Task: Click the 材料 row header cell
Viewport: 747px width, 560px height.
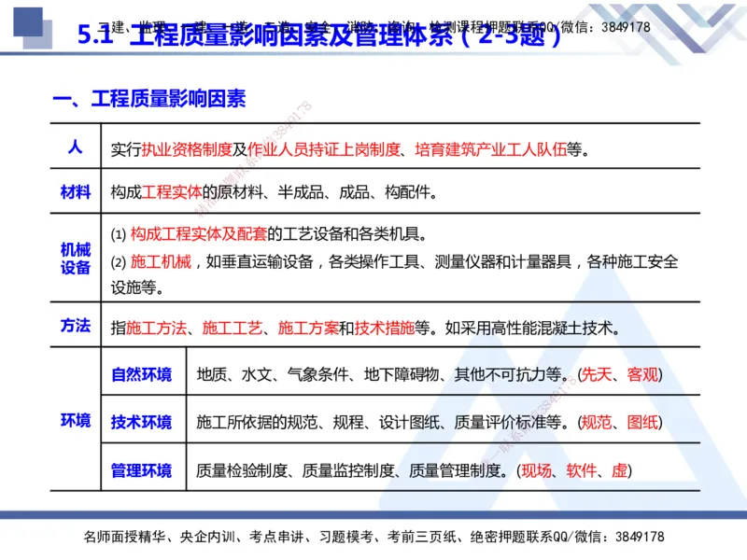Action: click(72, 193)
